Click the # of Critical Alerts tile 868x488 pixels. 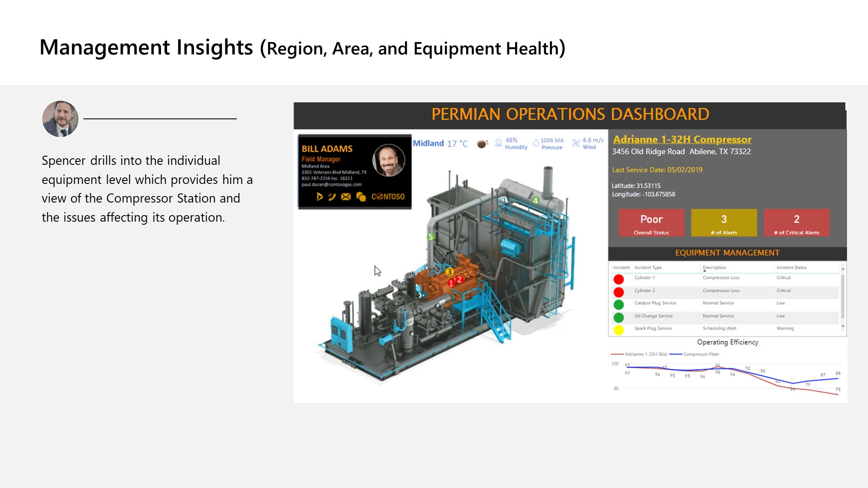(x=796, y=223)
